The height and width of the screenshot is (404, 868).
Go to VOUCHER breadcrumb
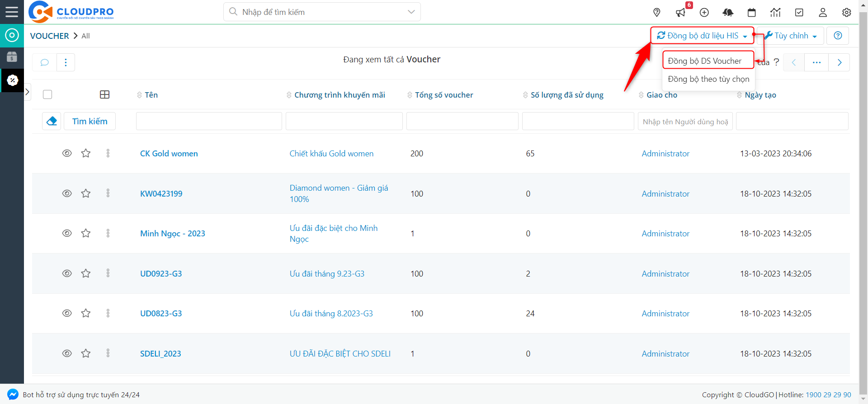pos(50,36)
